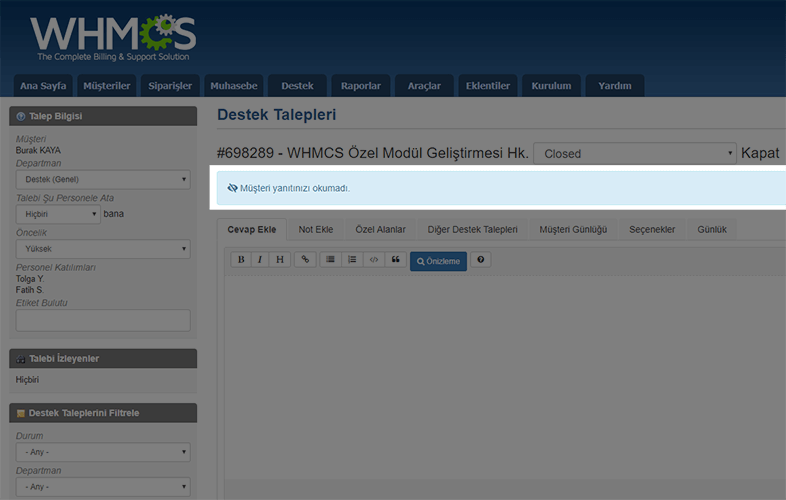Switch to Diğer Destek Talepleri tab

tap(472, 230)
